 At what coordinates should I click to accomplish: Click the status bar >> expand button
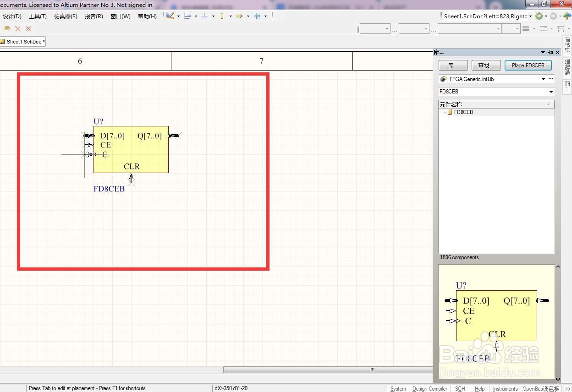567,388
